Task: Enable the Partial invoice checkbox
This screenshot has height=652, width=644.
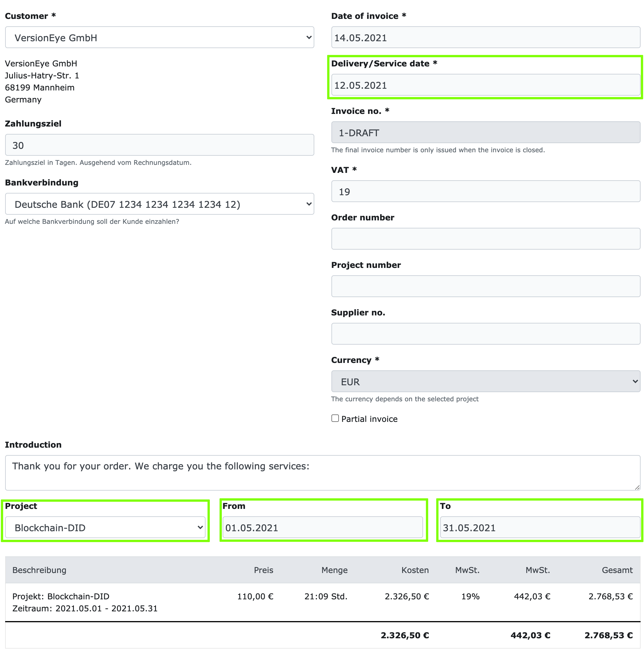Action: coord(335,418)
